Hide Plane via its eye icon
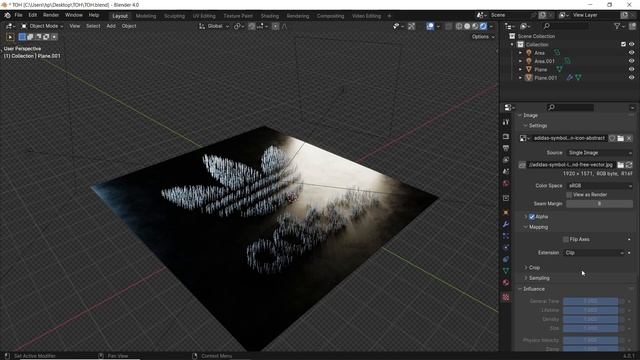Image resolution: width=640 pixels, height=360 pixels. (x=631, y=69)
